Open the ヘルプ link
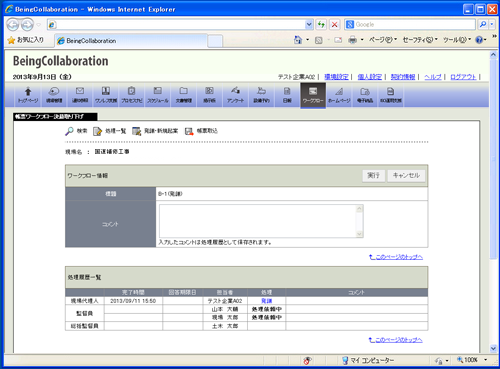 click(433, 77)
